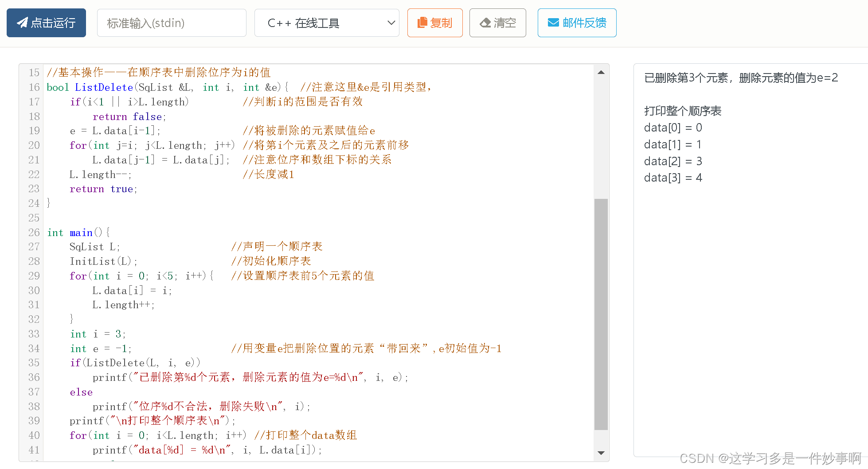Click line 33 'int i = 3;'
This screenshot has height=469, width=868.
(x=98, y=334)
